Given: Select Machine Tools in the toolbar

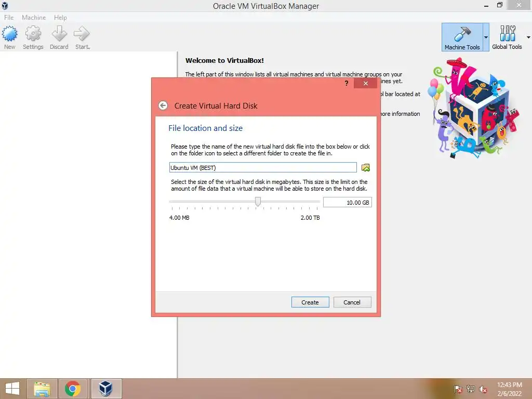Looking at the screenshot, I should (x=462, y=37).
